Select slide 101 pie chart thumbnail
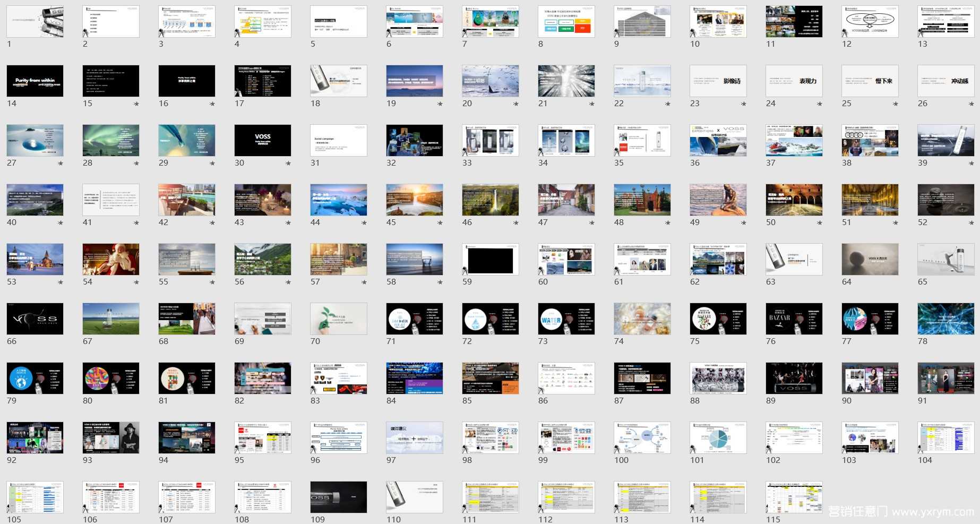Viewport: 980px width, 524px height. (x=718, y=437)
